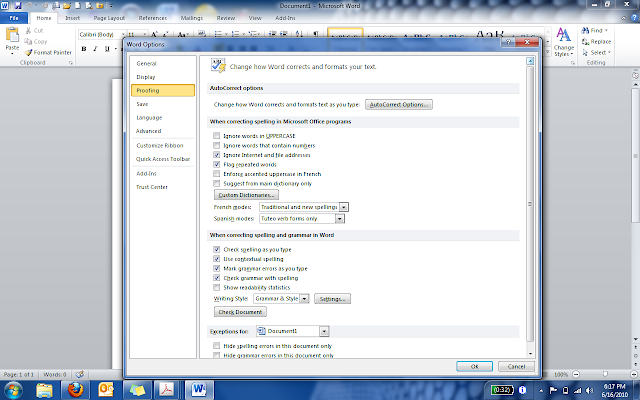Click the Copy icon in the Clipboard group

[28, 41]
